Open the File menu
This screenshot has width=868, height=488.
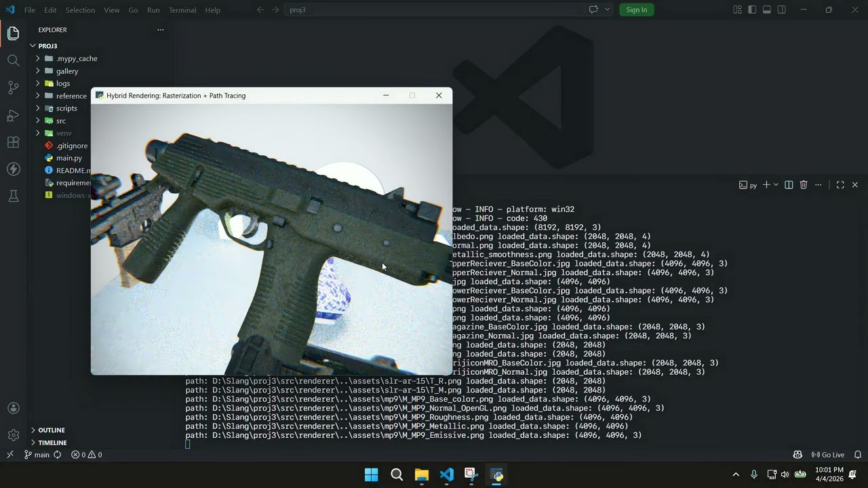[30, 10]
